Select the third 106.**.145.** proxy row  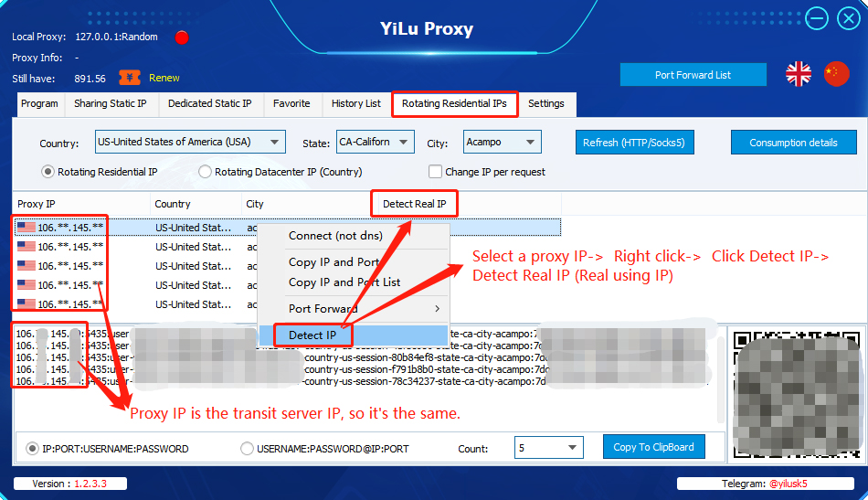click(288, 266)
